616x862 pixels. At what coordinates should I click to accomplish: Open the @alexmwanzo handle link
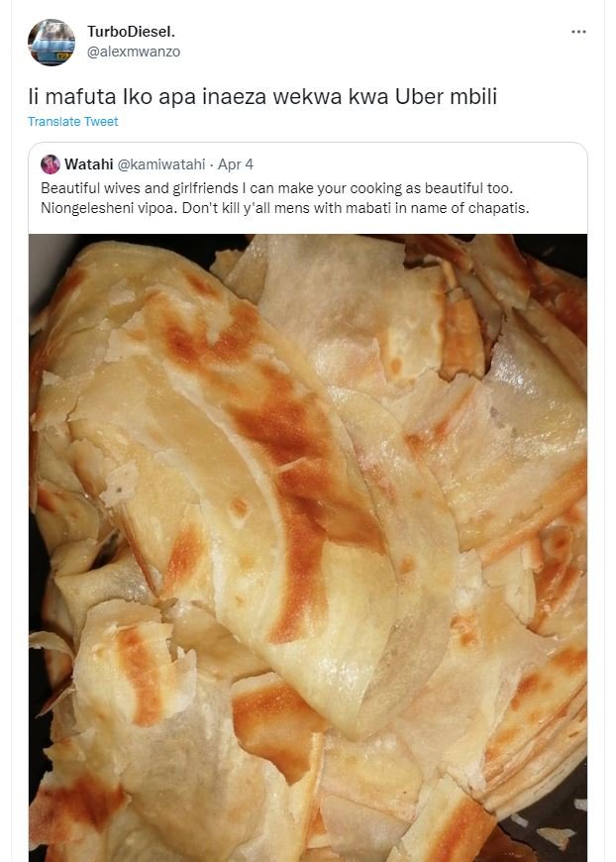(x=134, y=52)
